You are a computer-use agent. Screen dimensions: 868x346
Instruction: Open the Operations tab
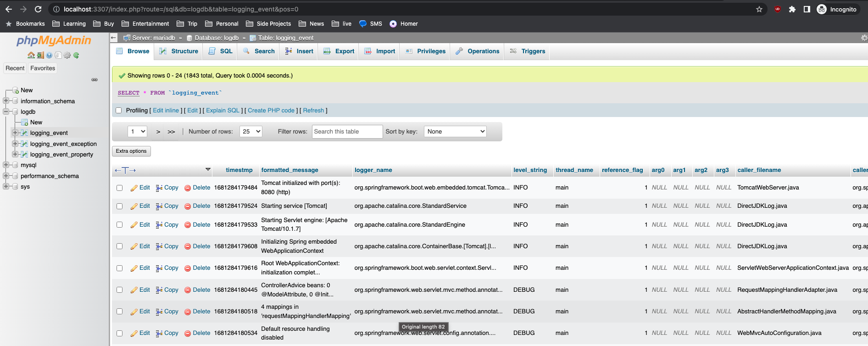pos(477,51)
